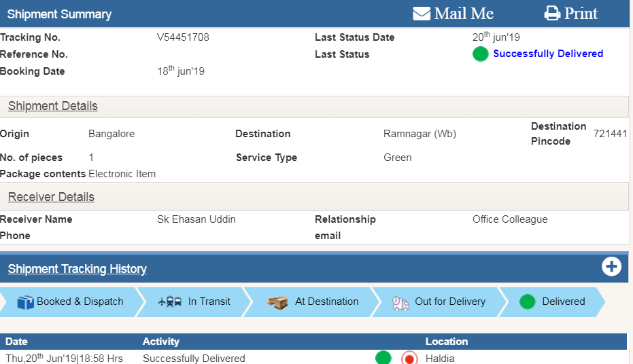This screenshot has width=633, height=364.
Task: Click the green Last Status indicator circle
Action: [x=480, y=54]
